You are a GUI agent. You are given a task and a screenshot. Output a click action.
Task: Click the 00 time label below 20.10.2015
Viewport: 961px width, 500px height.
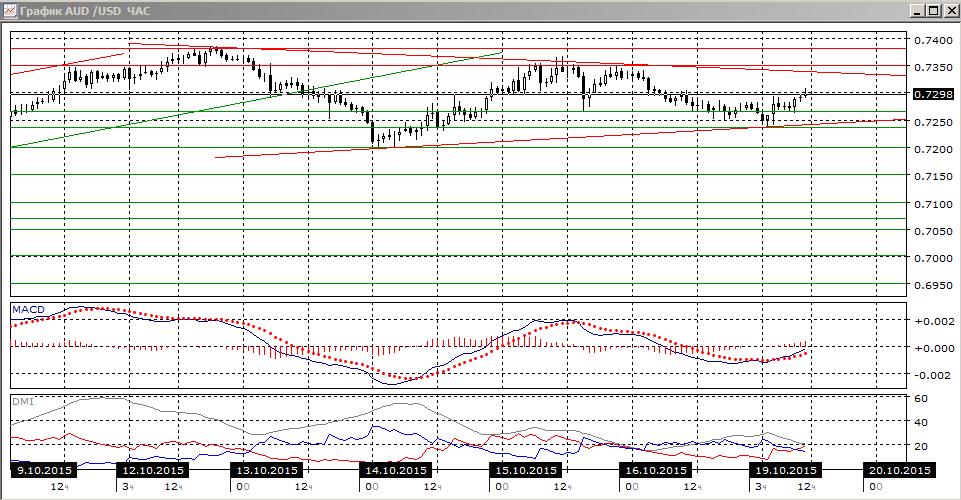876,487
